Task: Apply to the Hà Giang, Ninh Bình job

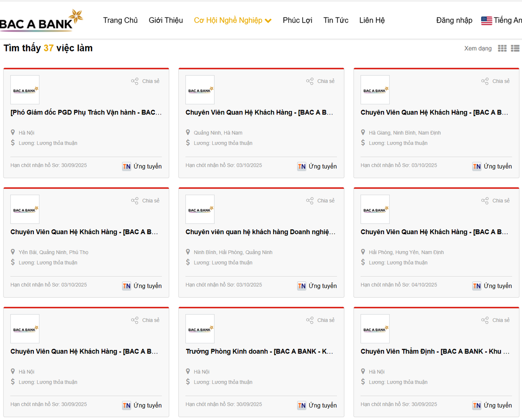Action: tap(492, 166)
